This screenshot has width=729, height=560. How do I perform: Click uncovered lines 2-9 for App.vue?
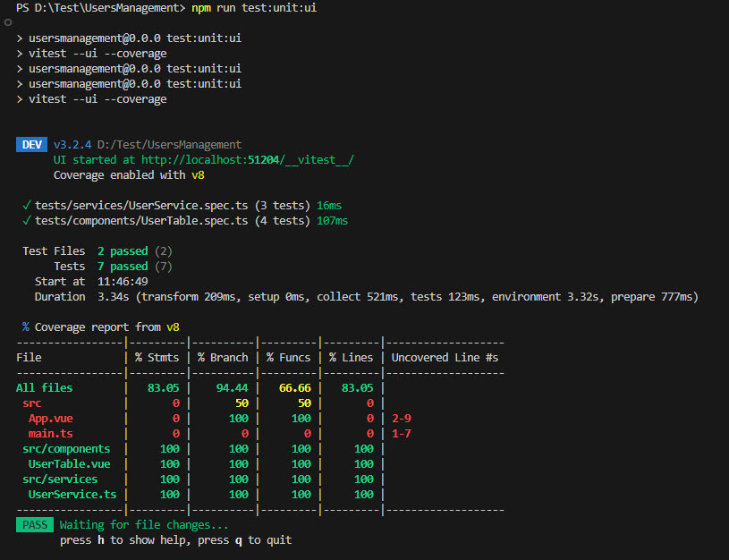point(401,419)
